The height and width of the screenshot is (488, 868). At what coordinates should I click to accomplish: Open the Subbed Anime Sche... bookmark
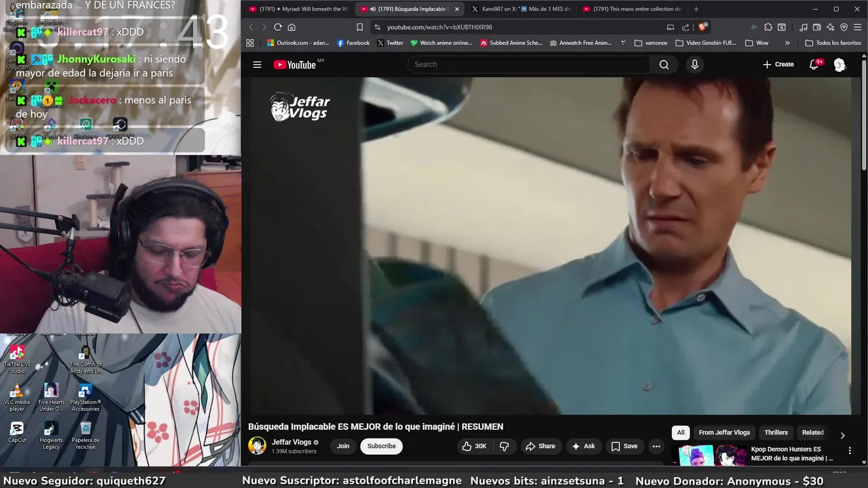(511, 43)
